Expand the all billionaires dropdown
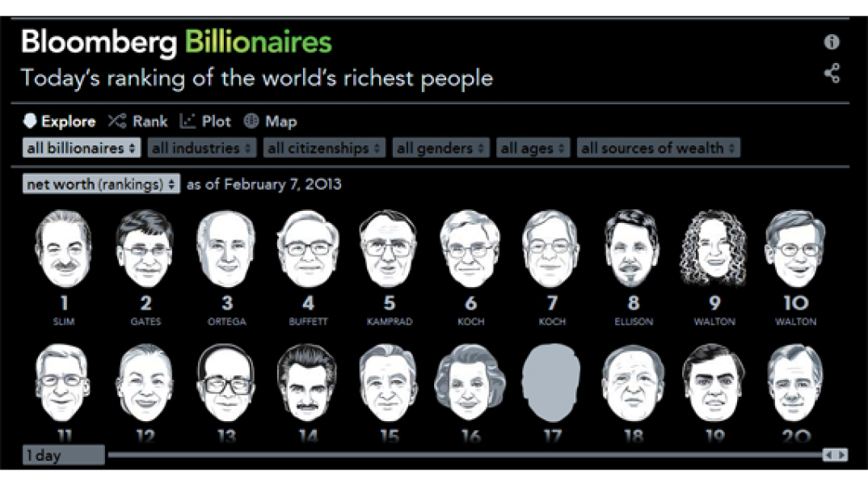Screen dimensions: 868x485 point(81,148)
